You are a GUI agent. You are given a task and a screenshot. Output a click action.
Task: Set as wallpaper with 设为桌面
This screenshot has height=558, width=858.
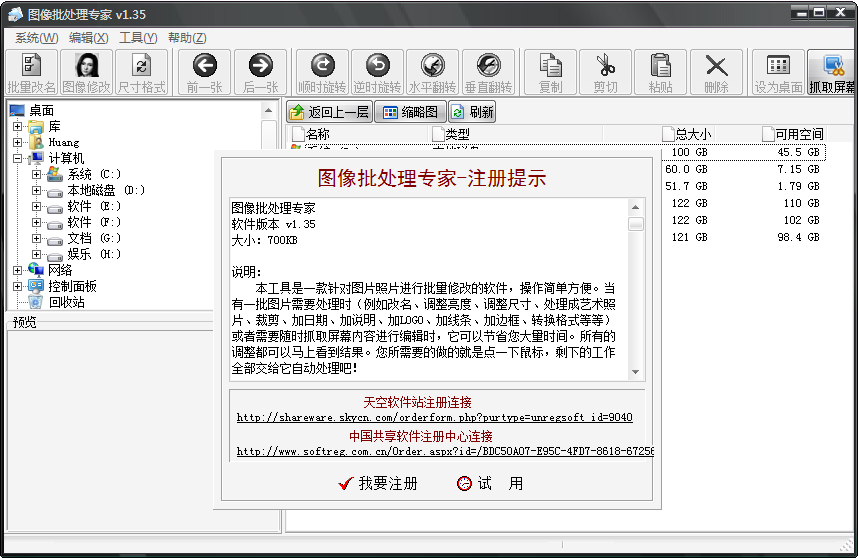point(778,72)
